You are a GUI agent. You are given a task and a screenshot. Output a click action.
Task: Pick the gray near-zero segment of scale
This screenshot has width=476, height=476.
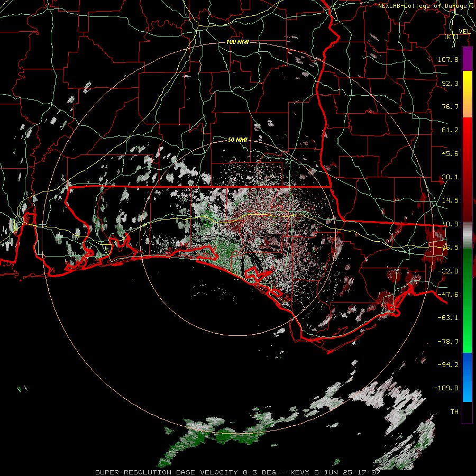(x=467, y=235)
